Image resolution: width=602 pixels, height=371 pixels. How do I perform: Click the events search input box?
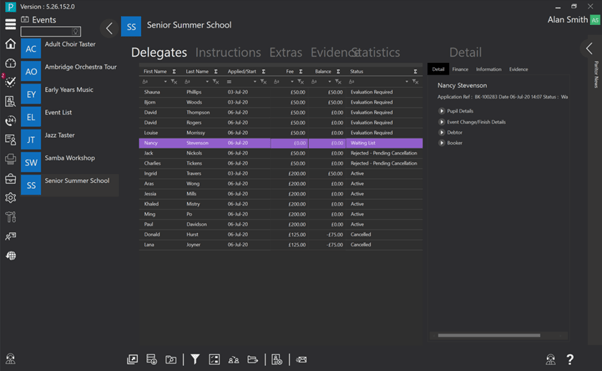[x=50, y=31]
